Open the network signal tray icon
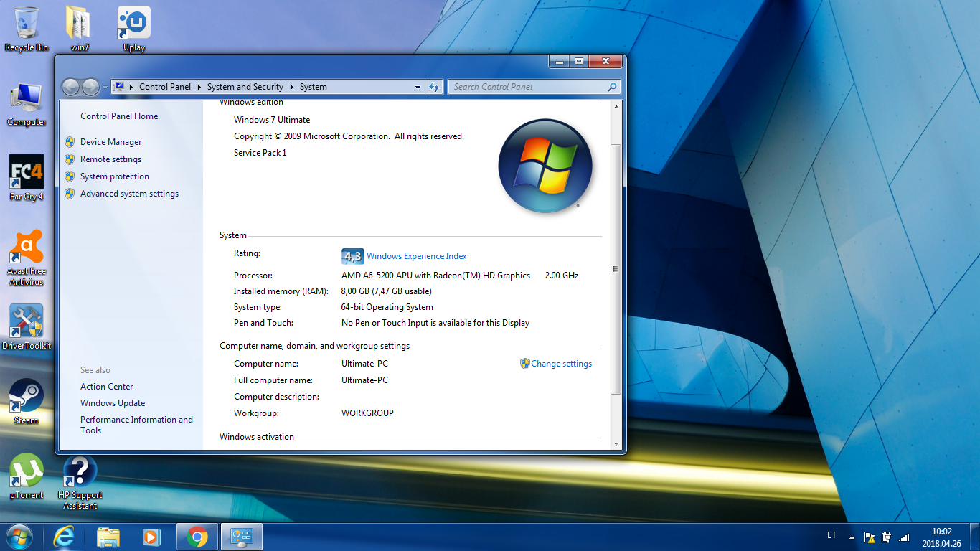Viewport: 980px width, 551px height. coord(904,537)
